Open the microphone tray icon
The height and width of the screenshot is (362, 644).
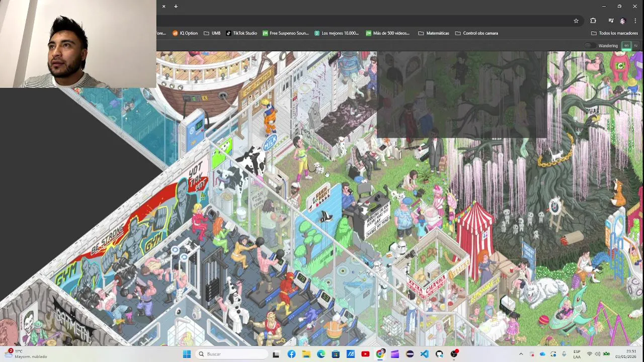(x=564, y=354)
